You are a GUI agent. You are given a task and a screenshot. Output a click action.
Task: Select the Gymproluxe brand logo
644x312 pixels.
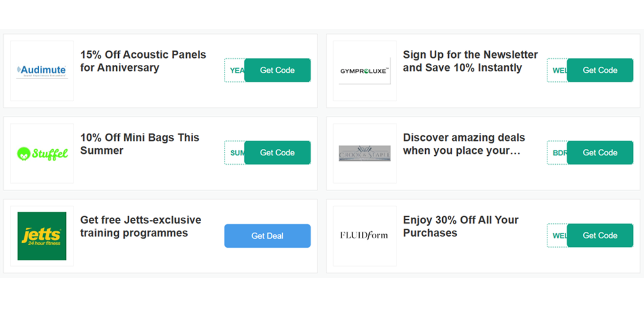click(364, 70)
